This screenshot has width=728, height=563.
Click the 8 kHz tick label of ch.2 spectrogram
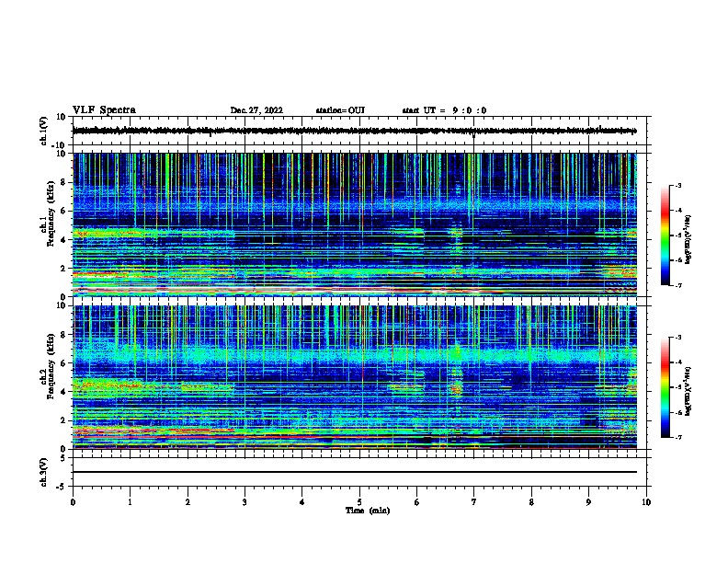tap(63, 335)
